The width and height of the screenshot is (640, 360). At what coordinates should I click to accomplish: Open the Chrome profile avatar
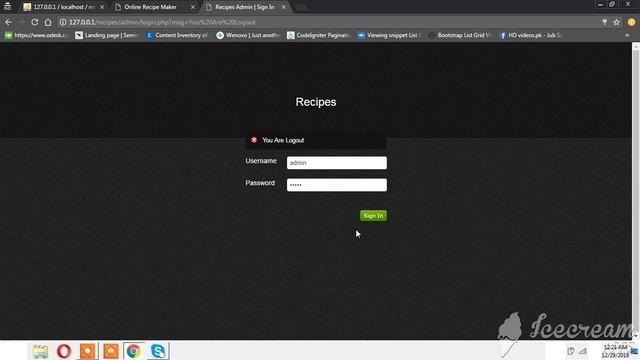point(631,22)
